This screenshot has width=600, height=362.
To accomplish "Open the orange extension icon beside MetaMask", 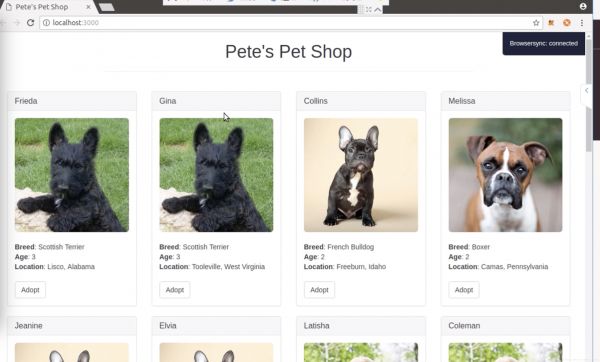I will coord(567,23).
